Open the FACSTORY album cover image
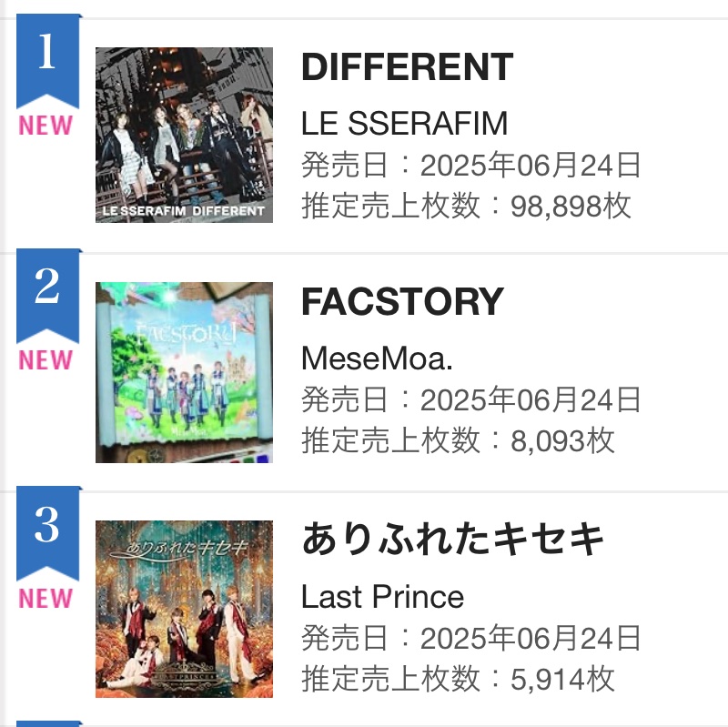 tap(185, 372)
